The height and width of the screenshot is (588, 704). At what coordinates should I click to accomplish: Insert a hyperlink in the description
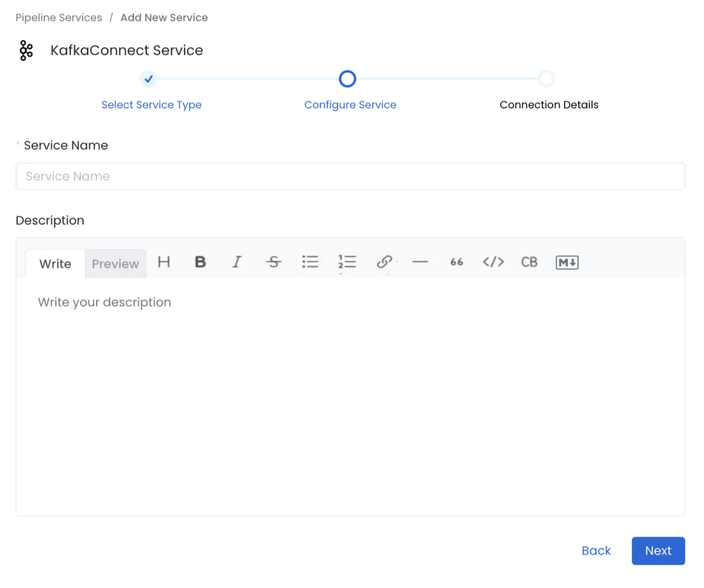384,262
